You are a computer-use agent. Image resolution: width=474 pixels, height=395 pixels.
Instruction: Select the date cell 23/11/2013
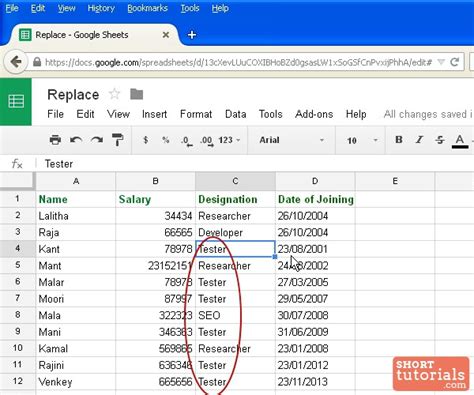315,382
